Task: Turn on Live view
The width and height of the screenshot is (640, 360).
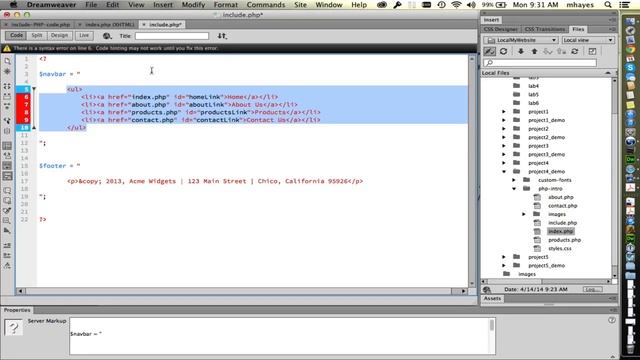Action: (84, 36)
